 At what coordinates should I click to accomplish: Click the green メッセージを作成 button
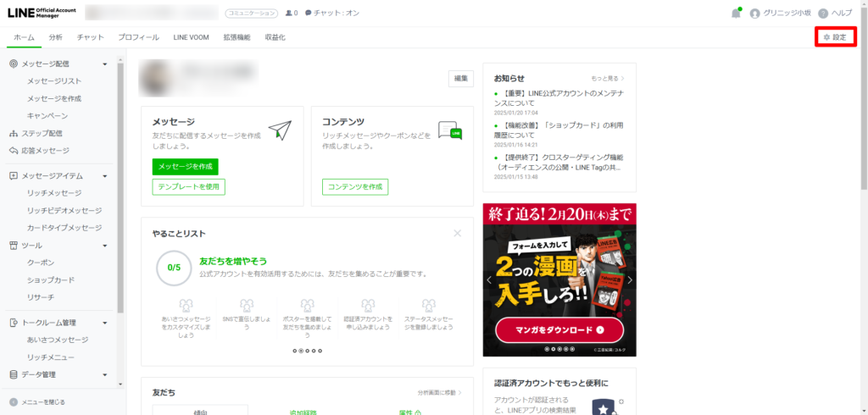click(x=186, y=167)
